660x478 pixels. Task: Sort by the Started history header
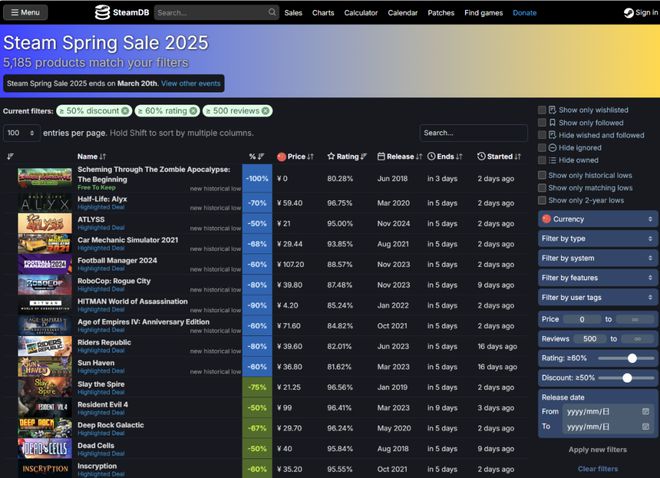[499, 157]
